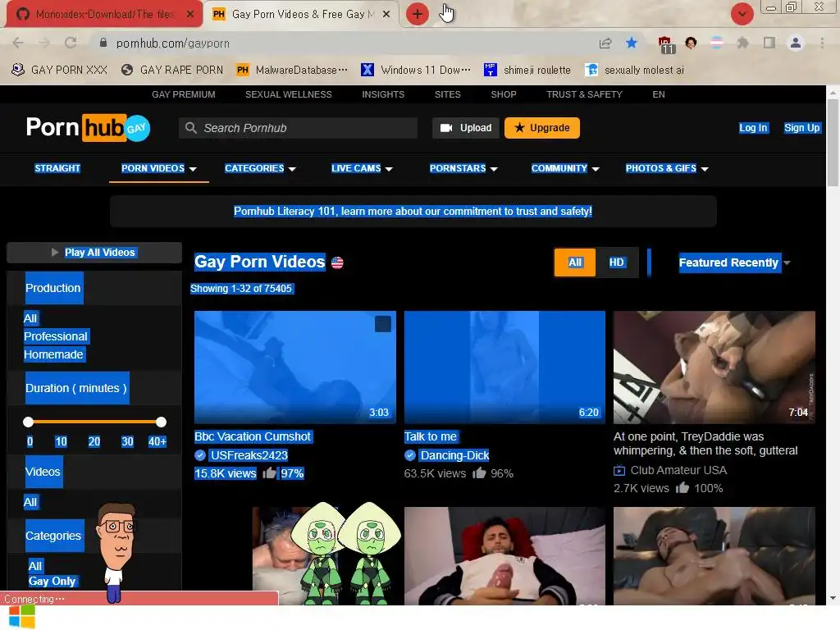Open the EN language selector
The image size is (840, 630).
tap(659, 94)
